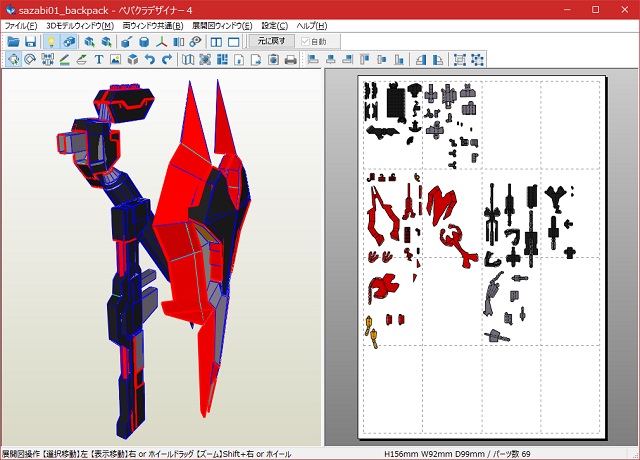The height and width of the screenshot is (460, 640).
Task: Click the camera snapshot icon
Action: click(x=273, y=60)
